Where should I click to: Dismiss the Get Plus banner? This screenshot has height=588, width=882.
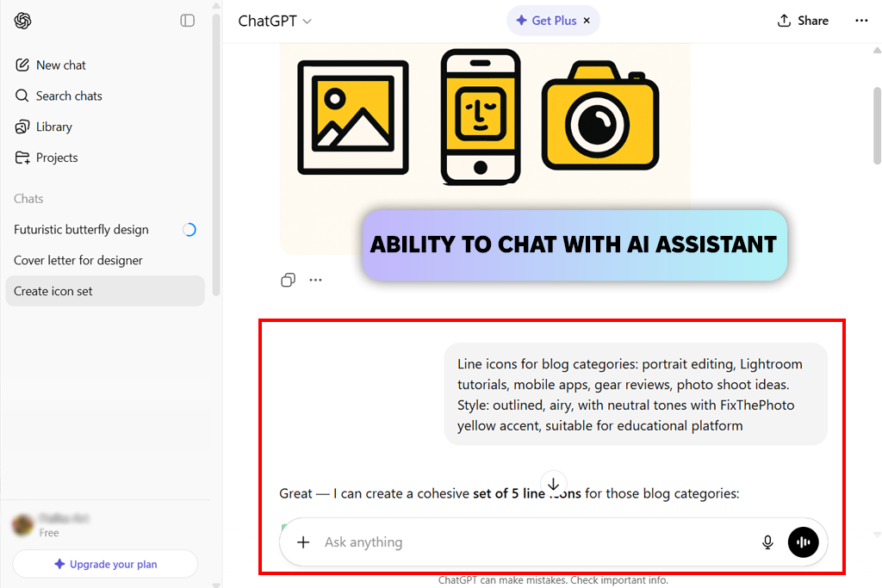click(x=587, y=21)
